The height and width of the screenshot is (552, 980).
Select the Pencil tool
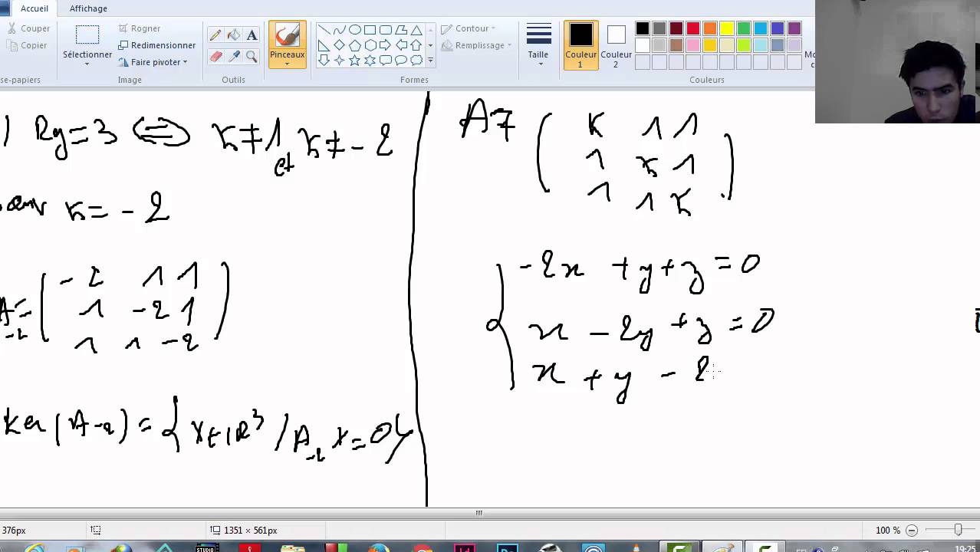pos(215,34)
